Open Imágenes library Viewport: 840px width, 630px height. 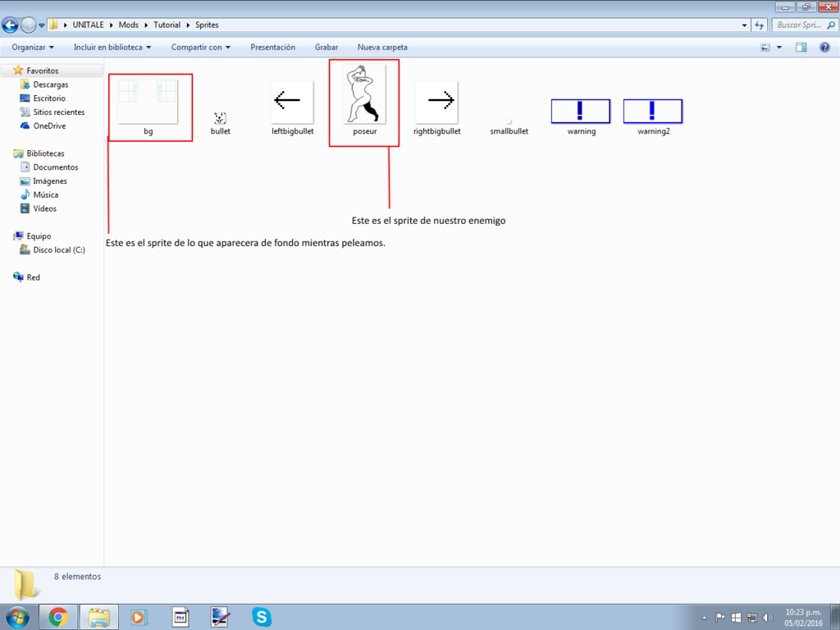(x=50, y=181)
